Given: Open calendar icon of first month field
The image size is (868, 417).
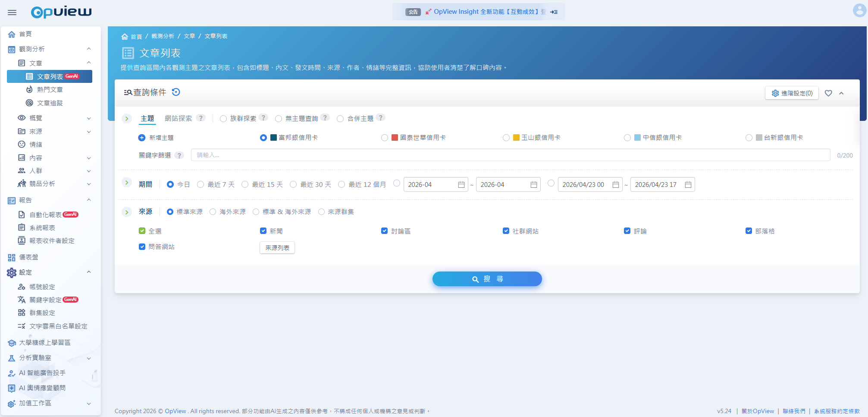Looking at the screenshot, I should 461,185.
